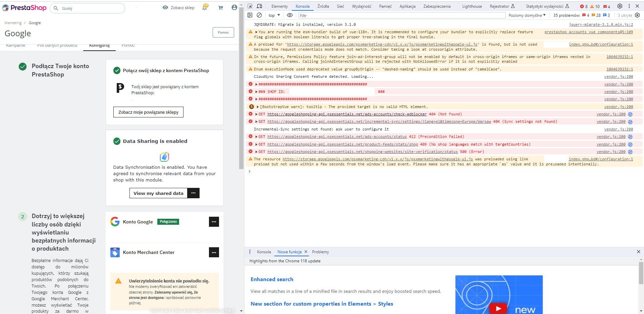The height and width of the screenshot is (314, 644).
Task: Open three-dot menu for Konto Merchant Center
Action: 214,252
